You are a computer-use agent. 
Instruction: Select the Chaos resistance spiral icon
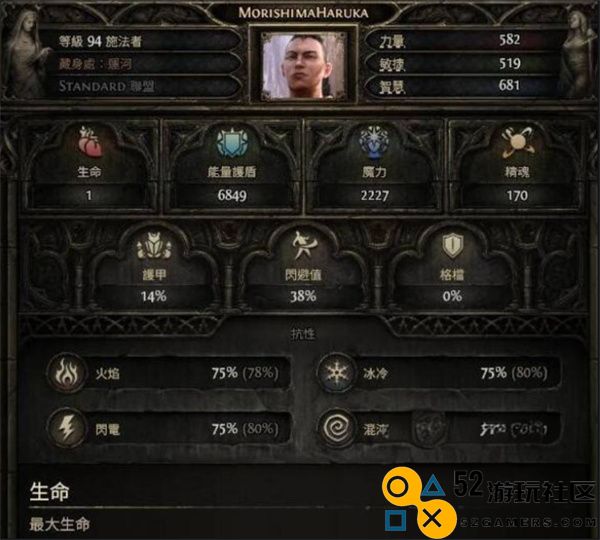click(337, 428)
